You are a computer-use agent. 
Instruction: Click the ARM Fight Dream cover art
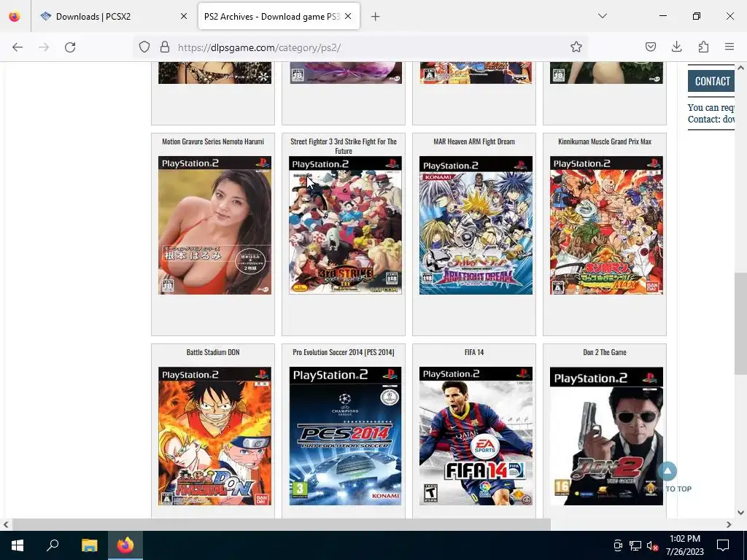(476, 225)
